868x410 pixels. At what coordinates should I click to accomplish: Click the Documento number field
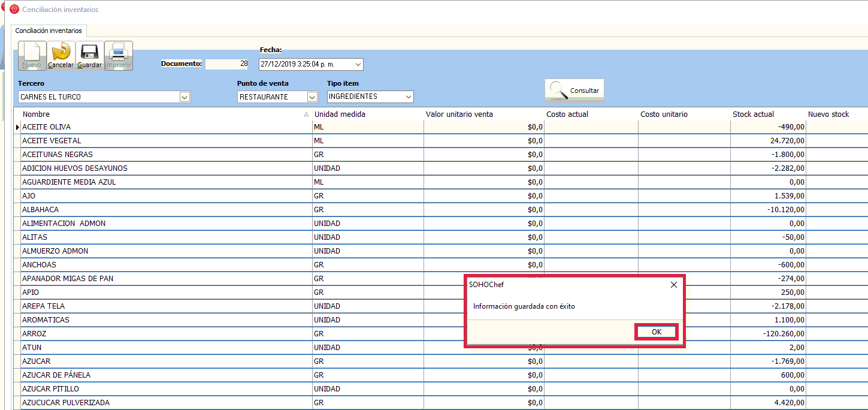coord(226,64)
